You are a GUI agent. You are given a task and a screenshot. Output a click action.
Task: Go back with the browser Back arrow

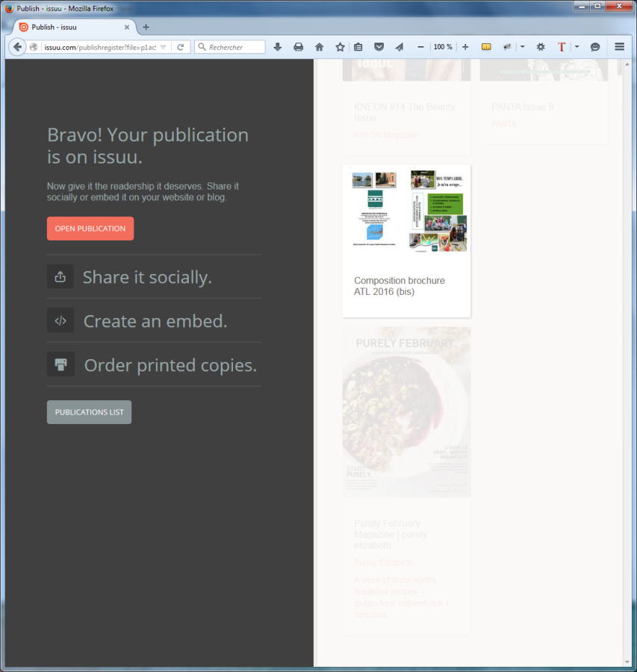pyautogui.click(x=17, y=47)
